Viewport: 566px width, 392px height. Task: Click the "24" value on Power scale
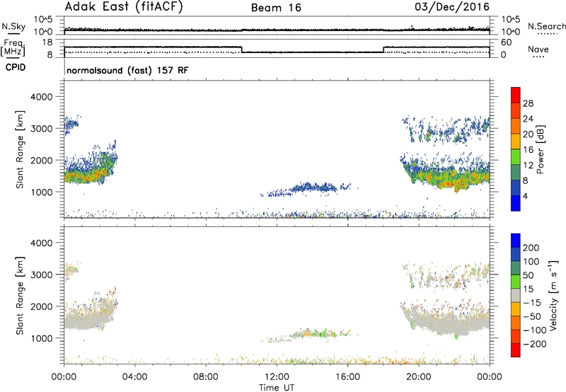[528, 119]
